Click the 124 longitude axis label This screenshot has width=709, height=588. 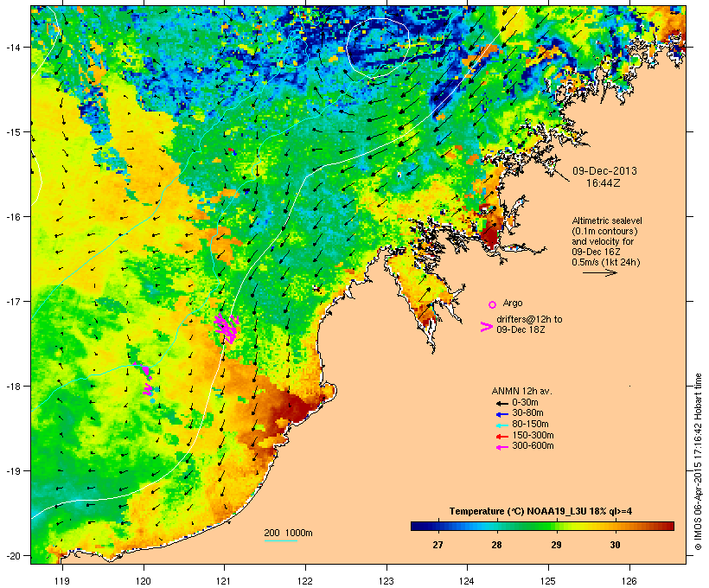[467, 581]
